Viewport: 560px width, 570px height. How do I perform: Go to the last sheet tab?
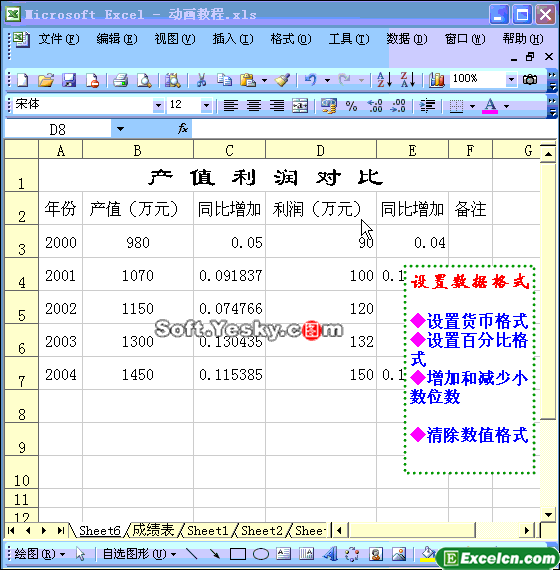pos(60,530)
